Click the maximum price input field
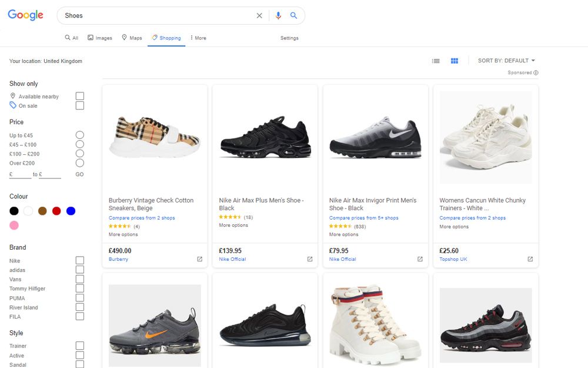This screenshot has width=588, height=368. [x=50, y=174]
